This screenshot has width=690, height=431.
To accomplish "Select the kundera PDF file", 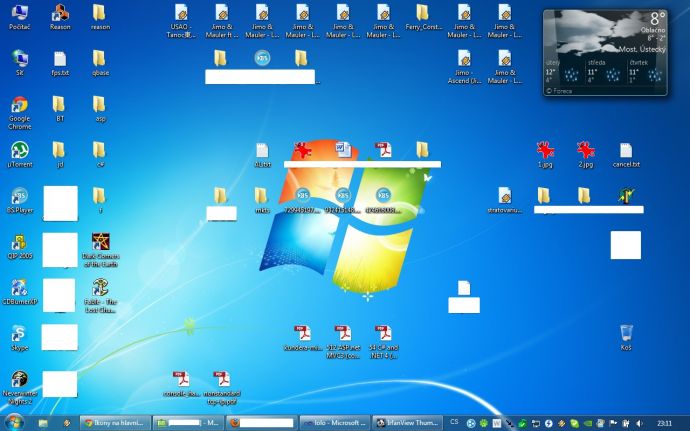I will (x=303, y=337).
